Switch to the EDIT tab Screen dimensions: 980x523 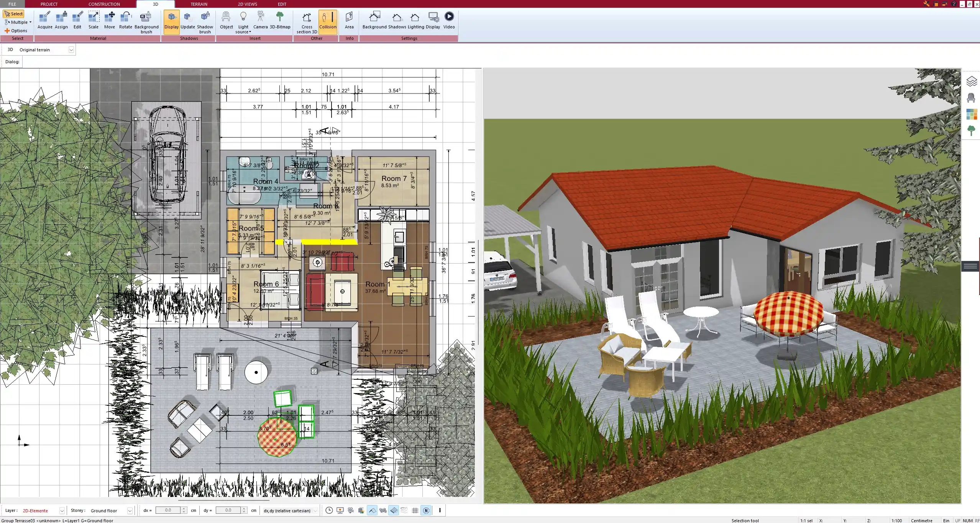point(282,4)
